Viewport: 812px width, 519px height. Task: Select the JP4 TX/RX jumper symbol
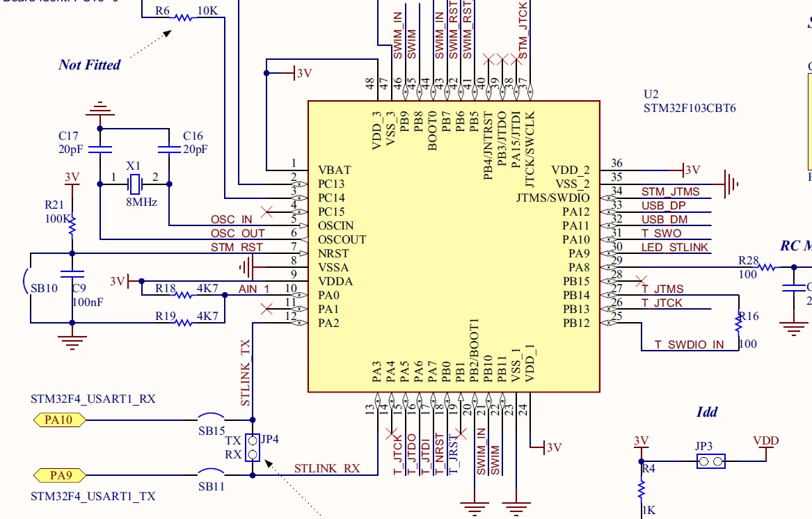(x=252, y=447)
